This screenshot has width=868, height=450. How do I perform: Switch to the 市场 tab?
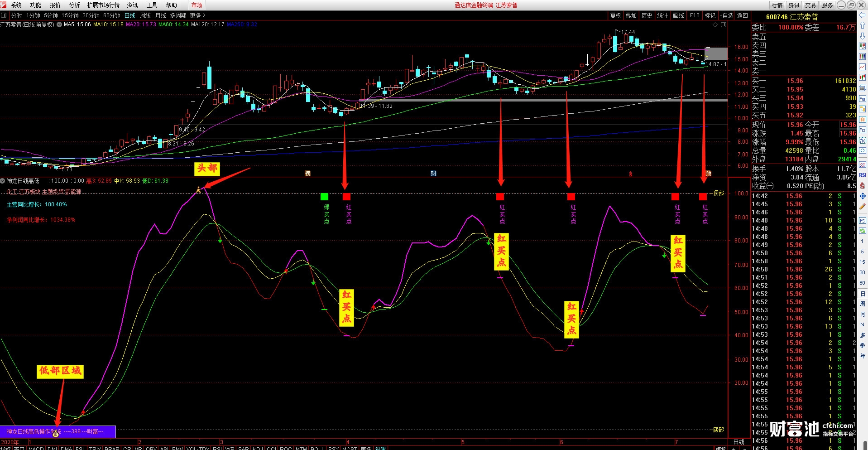[197, 5]
